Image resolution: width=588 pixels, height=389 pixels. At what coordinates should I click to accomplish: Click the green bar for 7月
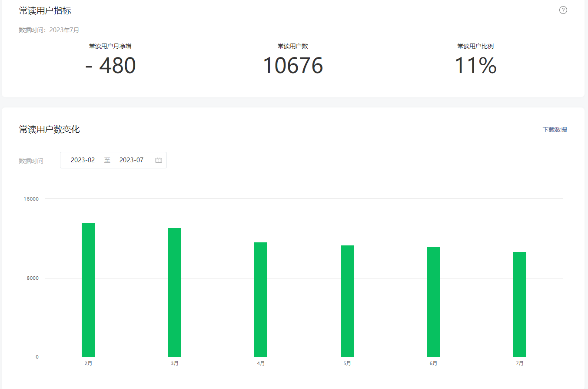click(x=520, y=304)
